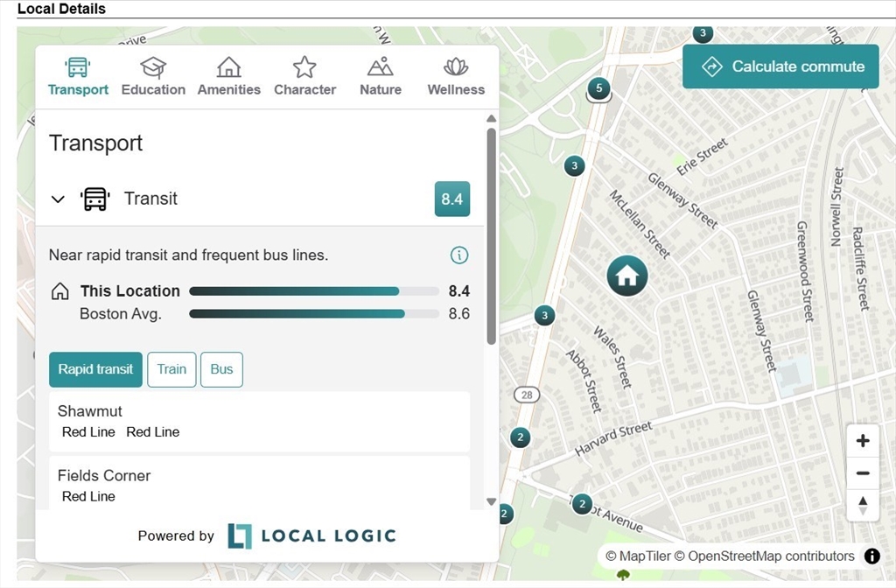
Task: Select the Character star icon
Action: pos(304,68)
